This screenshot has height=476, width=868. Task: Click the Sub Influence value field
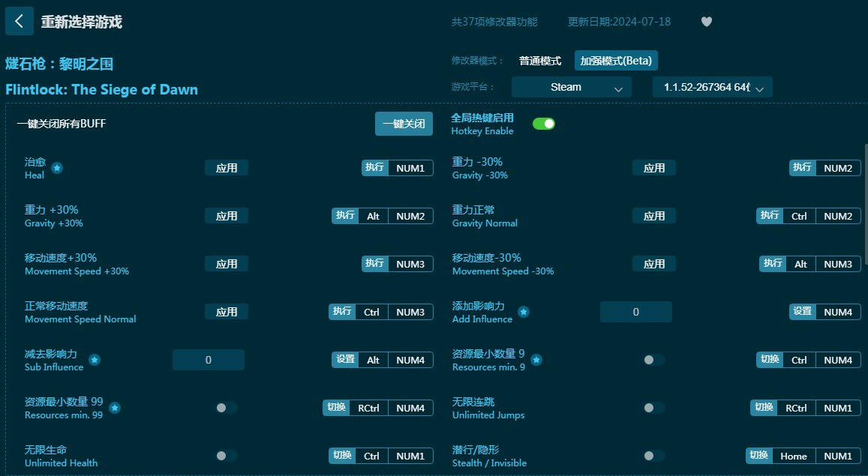(208, 360)
